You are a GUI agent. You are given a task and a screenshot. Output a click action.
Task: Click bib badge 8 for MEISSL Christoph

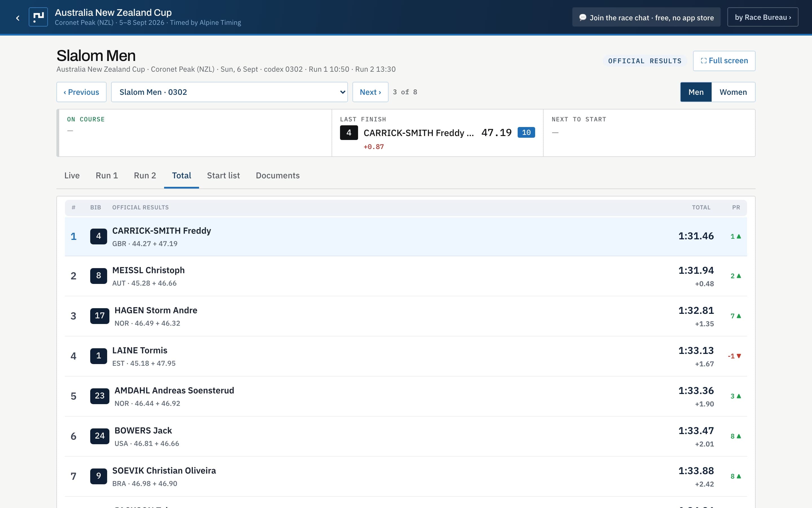coord(99,276)
